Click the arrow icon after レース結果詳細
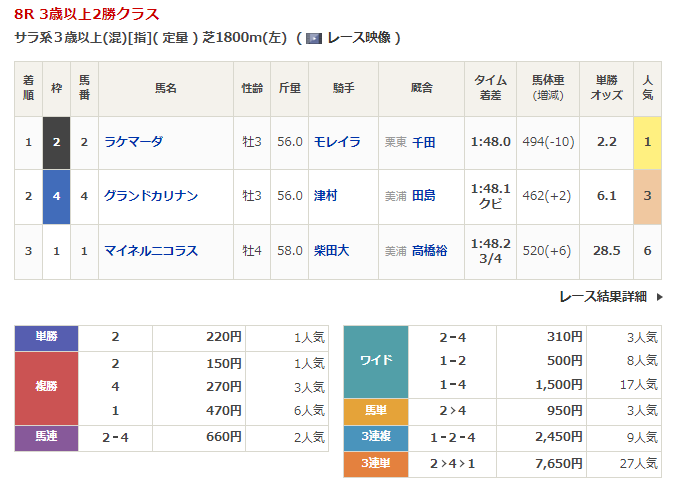Screen dimensions: 679x485 (658, 297)
